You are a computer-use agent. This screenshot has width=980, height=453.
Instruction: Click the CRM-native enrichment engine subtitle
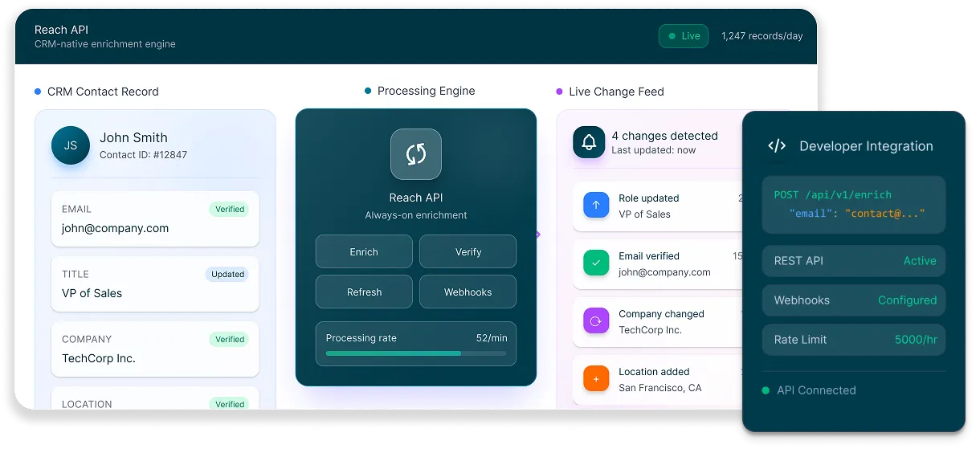105,44
